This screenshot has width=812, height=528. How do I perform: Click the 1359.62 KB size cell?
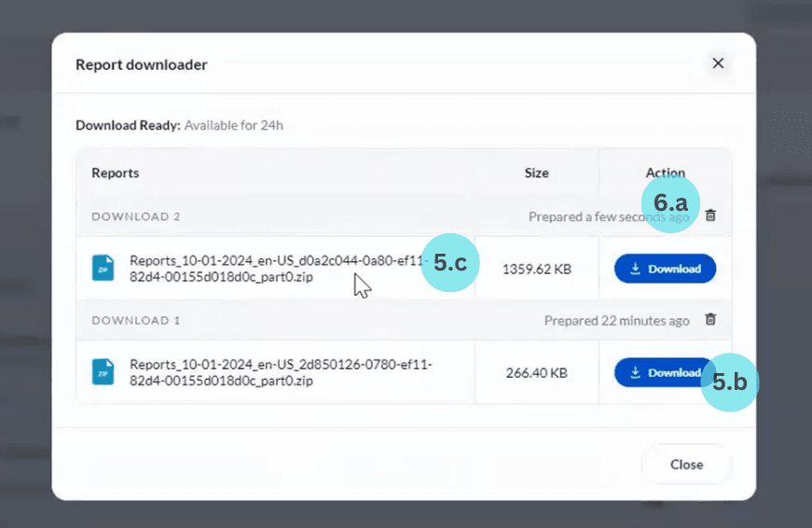point(536,269)
